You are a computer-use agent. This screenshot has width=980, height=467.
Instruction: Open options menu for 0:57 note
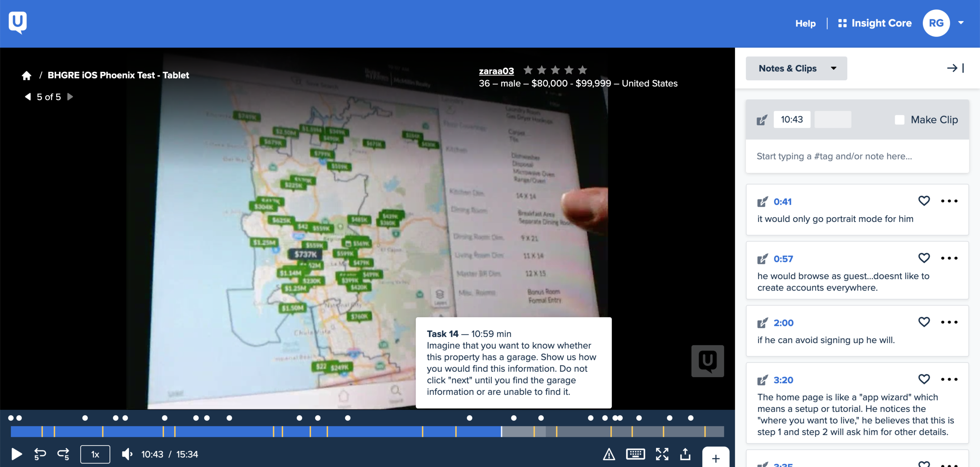tap(949, 258)
